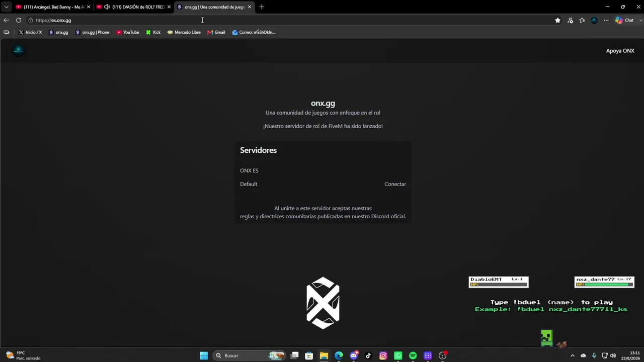Open the Windows Start menu

204,355
